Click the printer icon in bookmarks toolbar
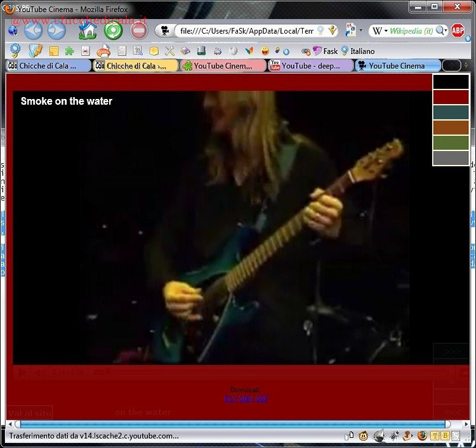The width and height of the screenshot is (476, 448). [103, 51]
